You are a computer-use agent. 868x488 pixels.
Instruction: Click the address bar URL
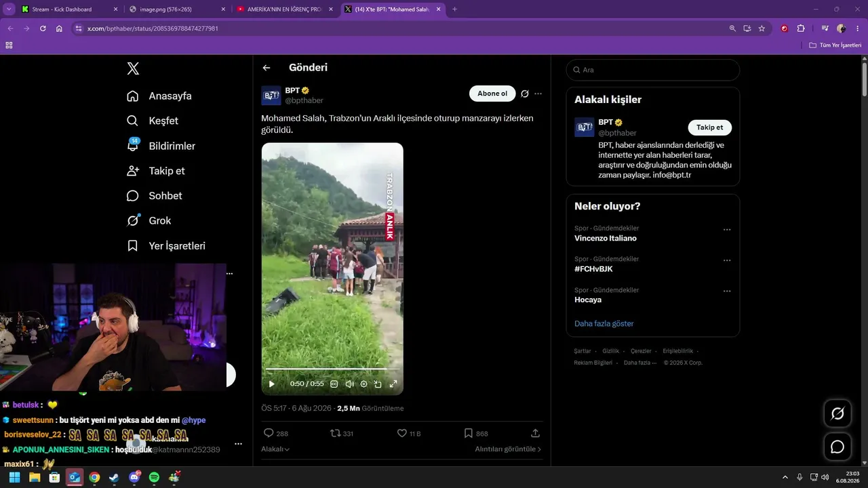coord(153,28)
